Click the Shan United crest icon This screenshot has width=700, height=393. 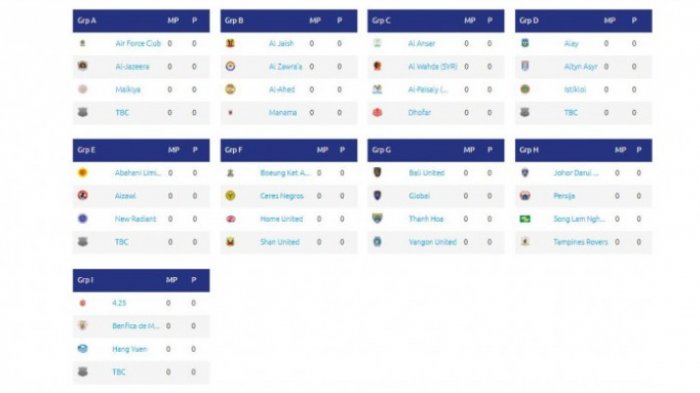pos(230,242)
